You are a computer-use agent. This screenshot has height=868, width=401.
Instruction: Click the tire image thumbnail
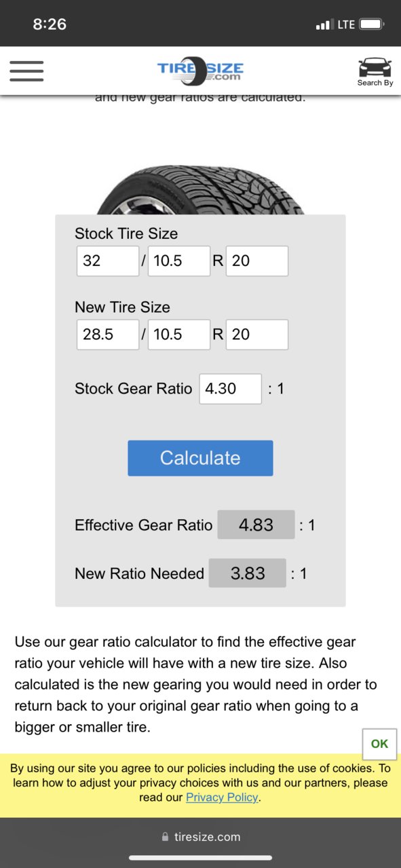(x=200, y=191)
